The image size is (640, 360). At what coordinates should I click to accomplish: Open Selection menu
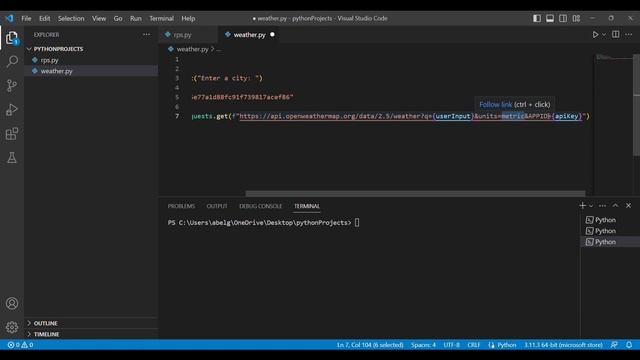(71, 18)
